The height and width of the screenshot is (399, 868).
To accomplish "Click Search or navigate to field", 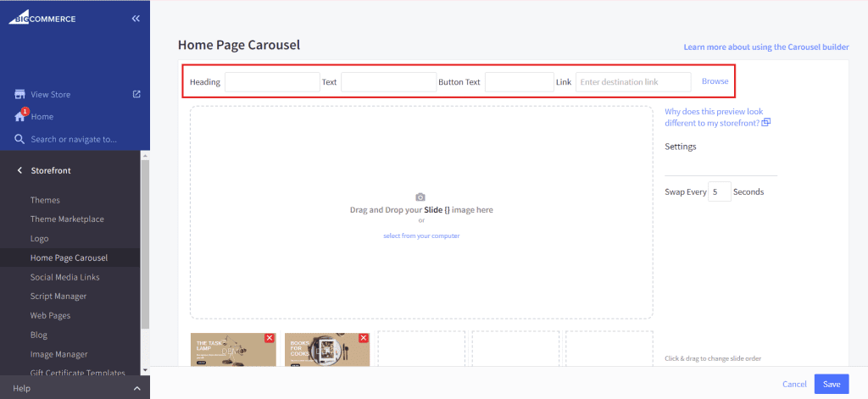I will point(74,140).
